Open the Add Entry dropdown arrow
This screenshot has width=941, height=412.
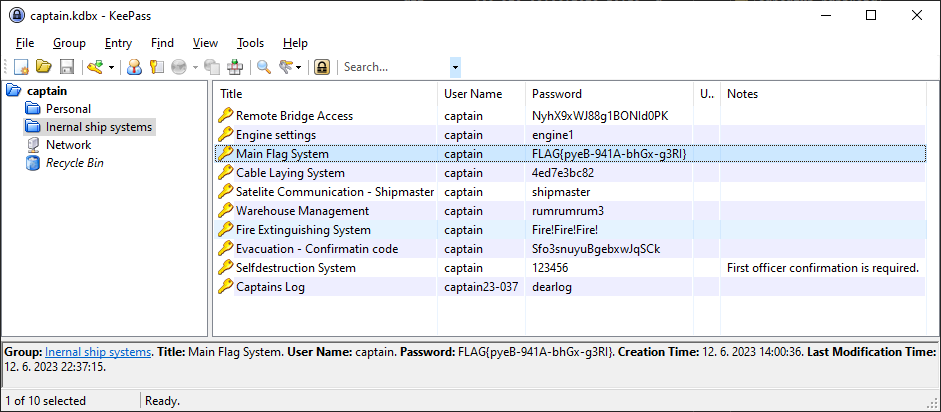[111, 68]
